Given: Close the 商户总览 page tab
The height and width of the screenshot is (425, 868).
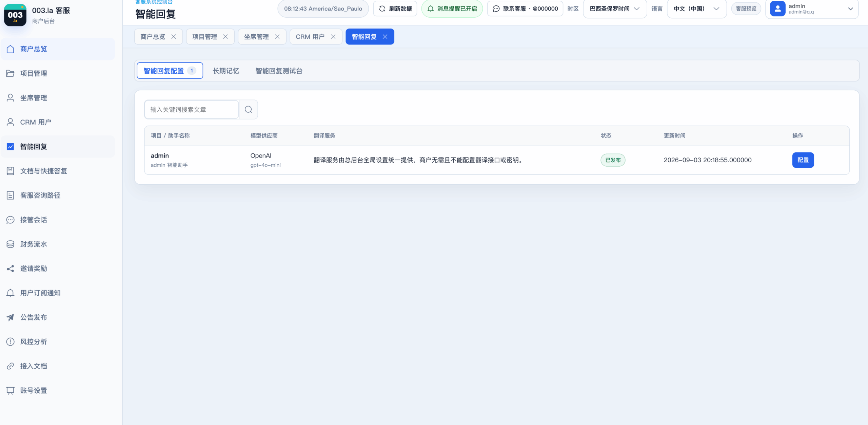Looking at the screenshot, I should (174, 37).
